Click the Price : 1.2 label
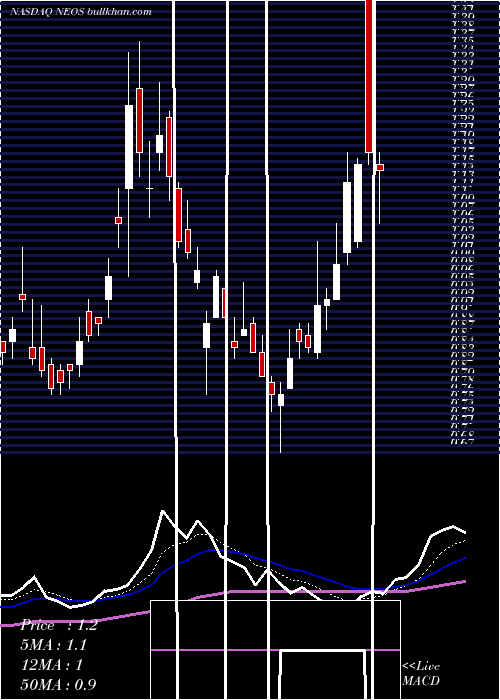 (59, 625)
